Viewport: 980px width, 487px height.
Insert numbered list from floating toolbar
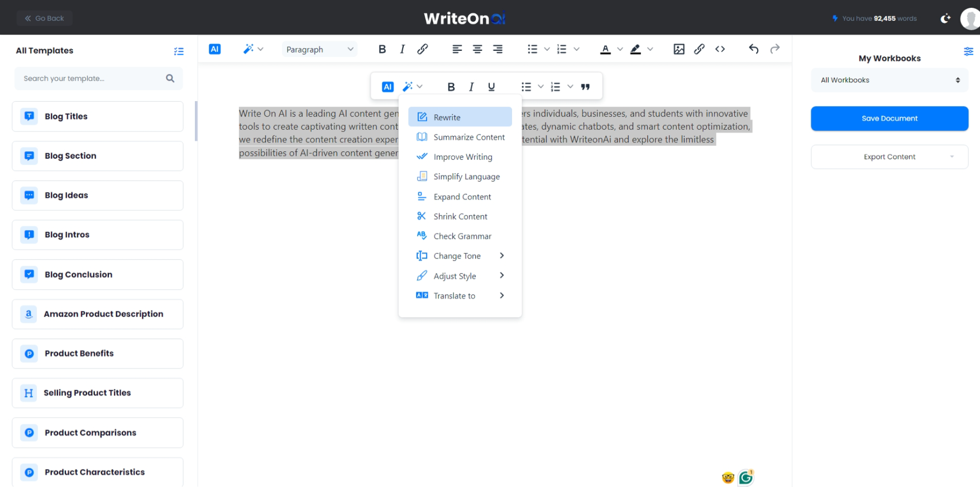tap(556, 87)
